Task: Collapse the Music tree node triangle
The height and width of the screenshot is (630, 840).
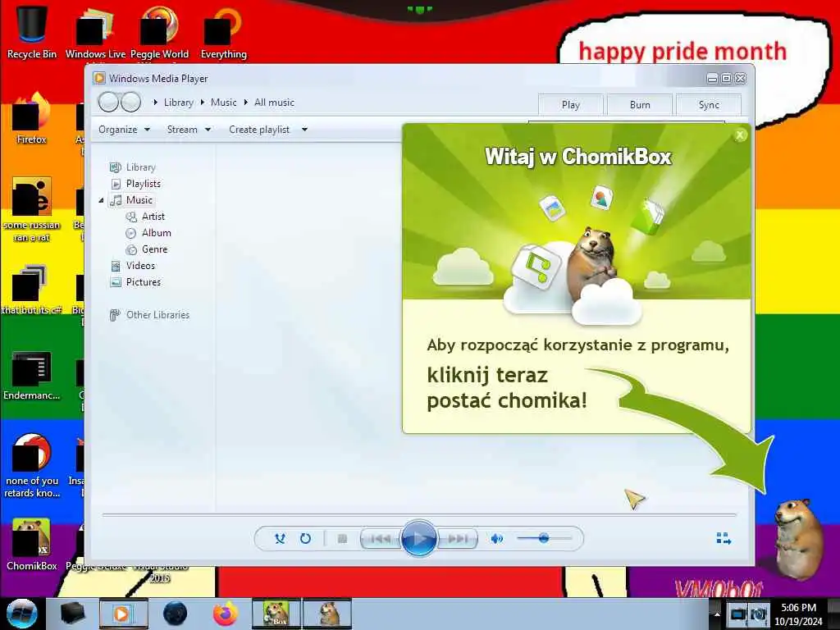Action: click(101, 200)
